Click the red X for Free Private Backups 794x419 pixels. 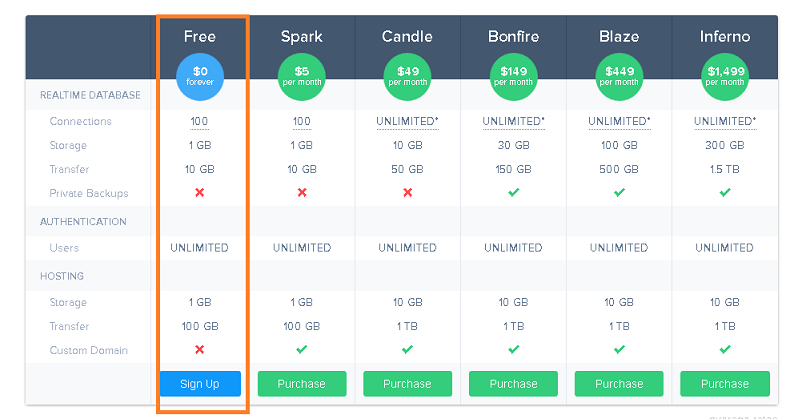coord(200,193)
